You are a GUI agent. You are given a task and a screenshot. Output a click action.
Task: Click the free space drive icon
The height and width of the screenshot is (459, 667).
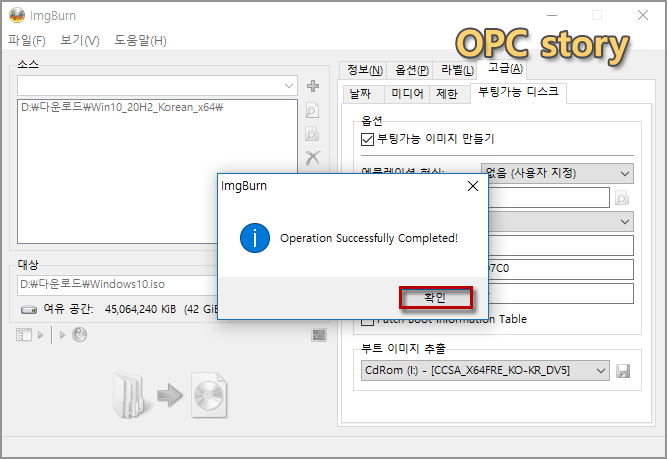pyautogui.click(x=29, y=309)
